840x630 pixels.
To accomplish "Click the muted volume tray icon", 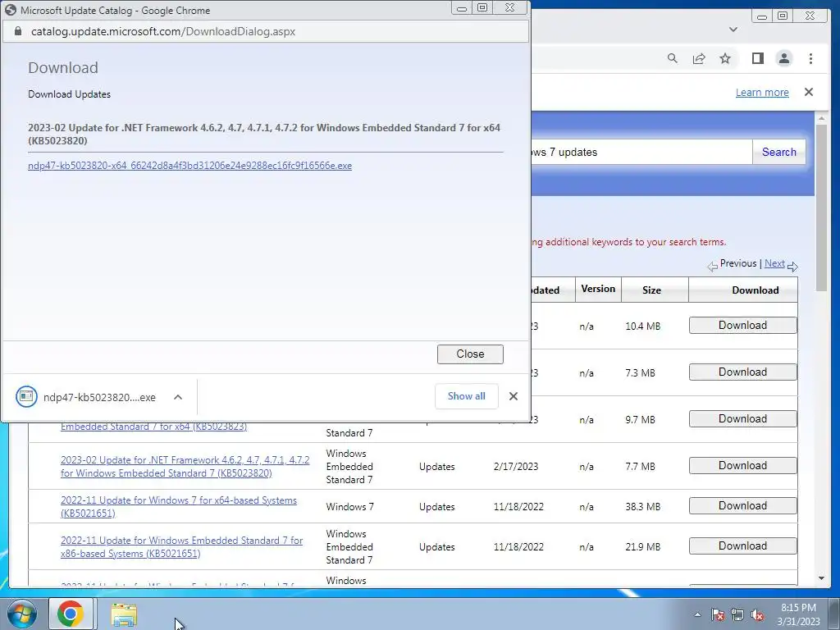I will click(757, 614).
